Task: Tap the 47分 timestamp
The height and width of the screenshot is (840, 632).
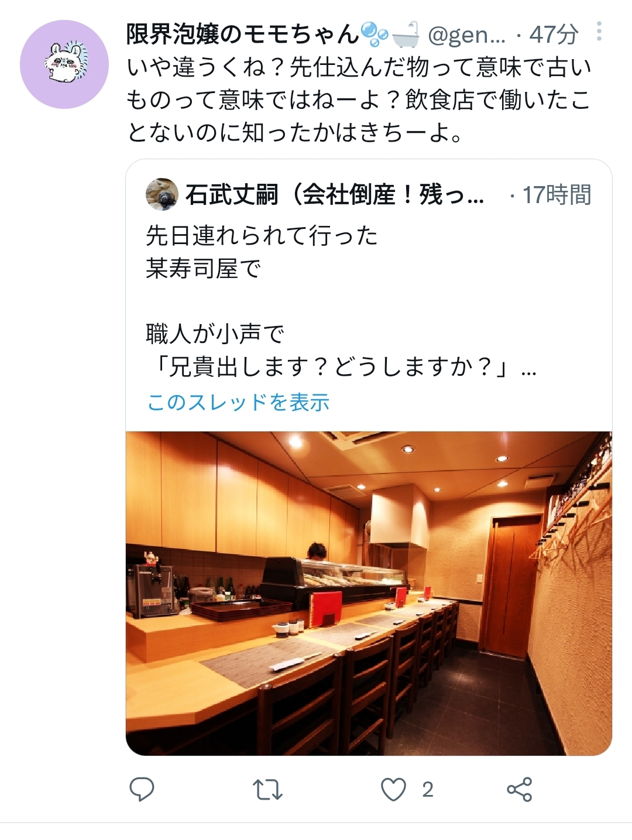Action: [x=554, y=35]
